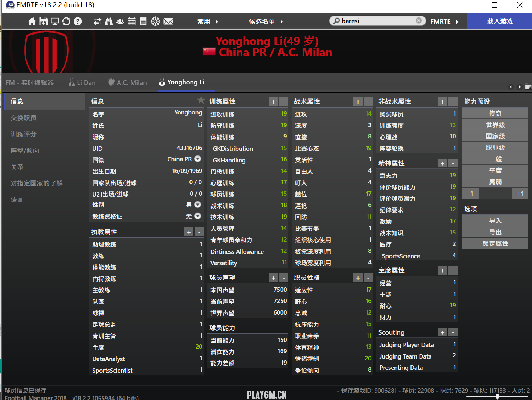Click the Save changes floppy icon
Screen dimensions: 532x400
44,21
